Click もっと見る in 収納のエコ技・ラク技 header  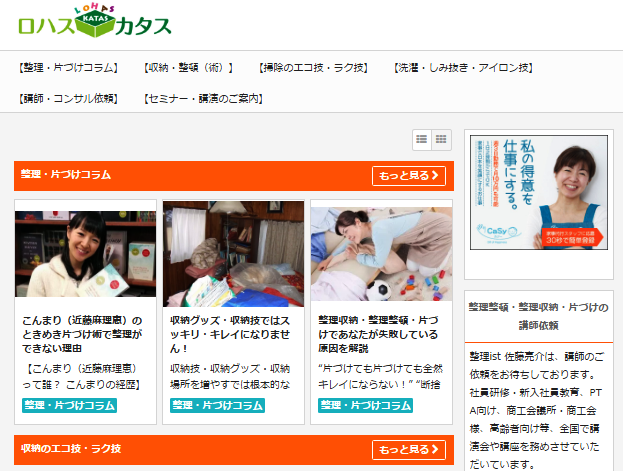[x=409, y=450]
